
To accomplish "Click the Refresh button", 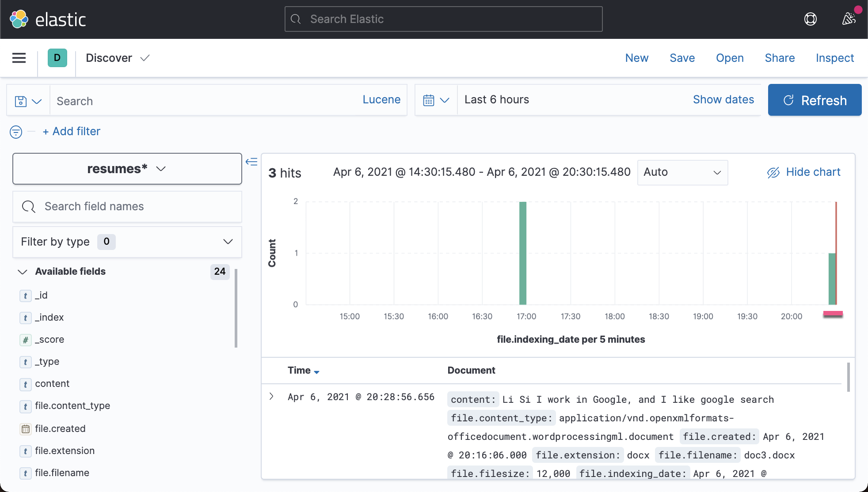I will pyautogui.click(x=815, y=100).
